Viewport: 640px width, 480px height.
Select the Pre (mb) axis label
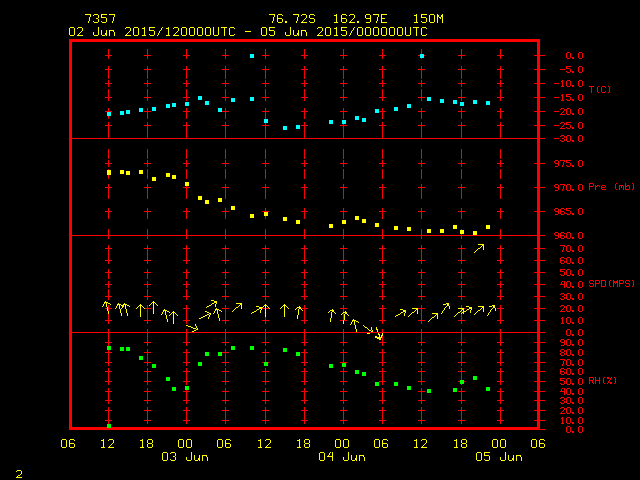(x=604, y=187)
